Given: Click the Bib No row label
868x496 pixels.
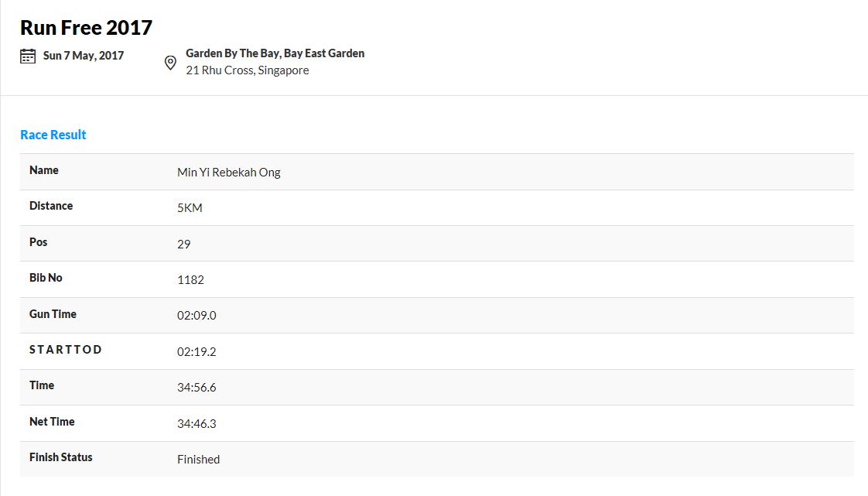Looking at the screenshot, I should coord(46,278).
